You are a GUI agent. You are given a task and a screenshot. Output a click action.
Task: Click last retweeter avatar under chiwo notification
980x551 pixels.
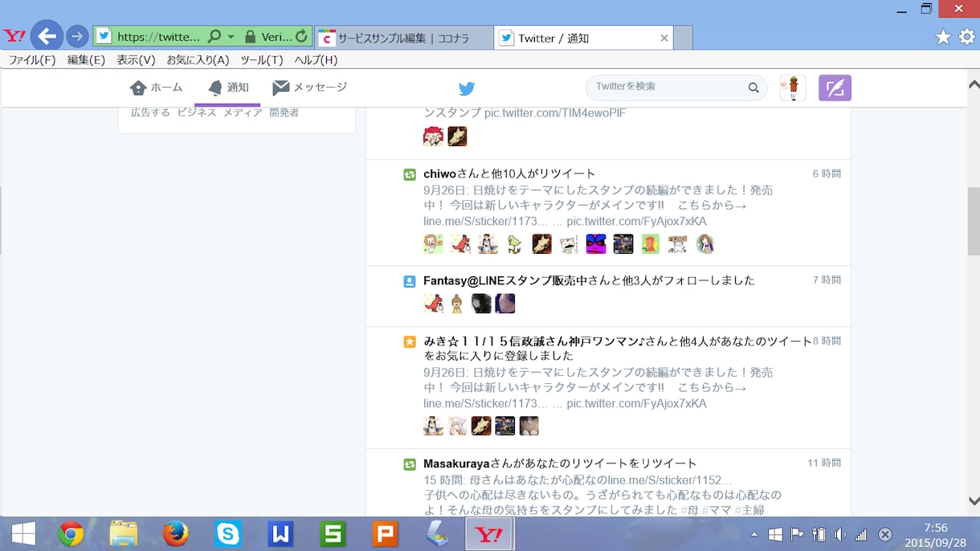click(704, 244)
